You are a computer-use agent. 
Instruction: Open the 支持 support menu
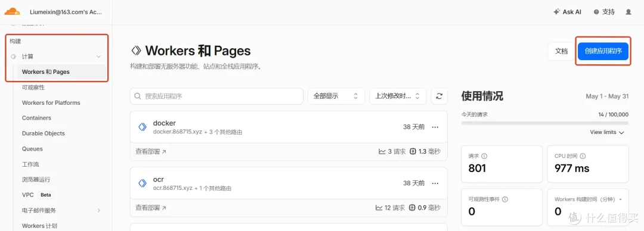[x=604, y=12]
